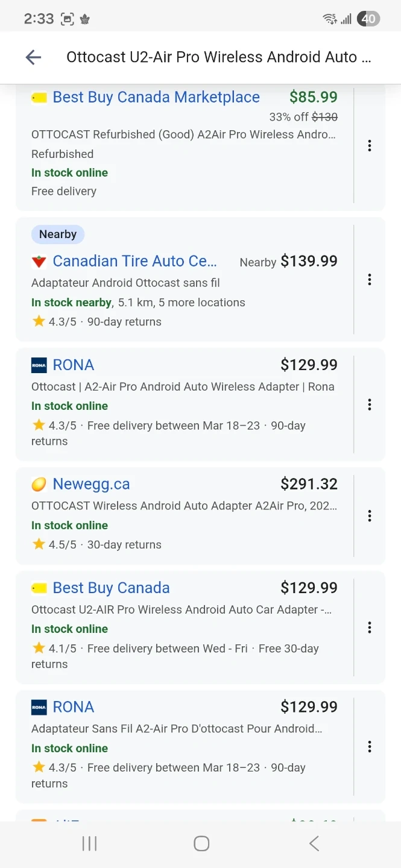
Task: Open the Best Buy Canada store link
Action: pos(111,588)
